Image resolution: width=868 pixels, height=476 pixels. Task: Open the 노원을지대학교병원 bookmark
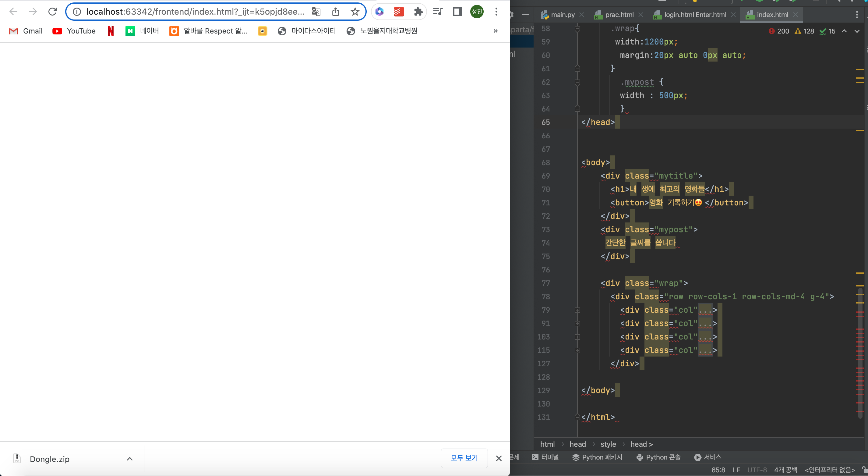(x=382, y=31)
